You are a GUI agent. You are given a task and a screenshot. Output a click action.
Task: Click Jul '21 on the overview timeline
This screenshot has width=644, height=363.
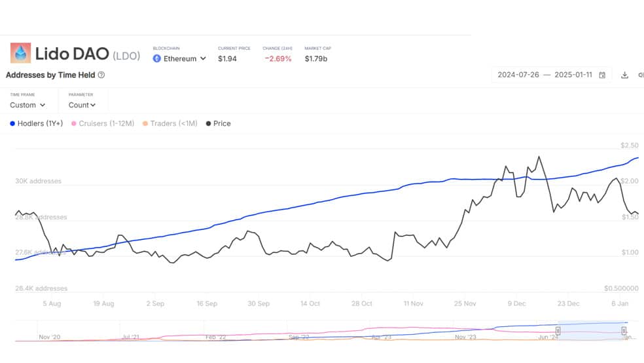131,337
